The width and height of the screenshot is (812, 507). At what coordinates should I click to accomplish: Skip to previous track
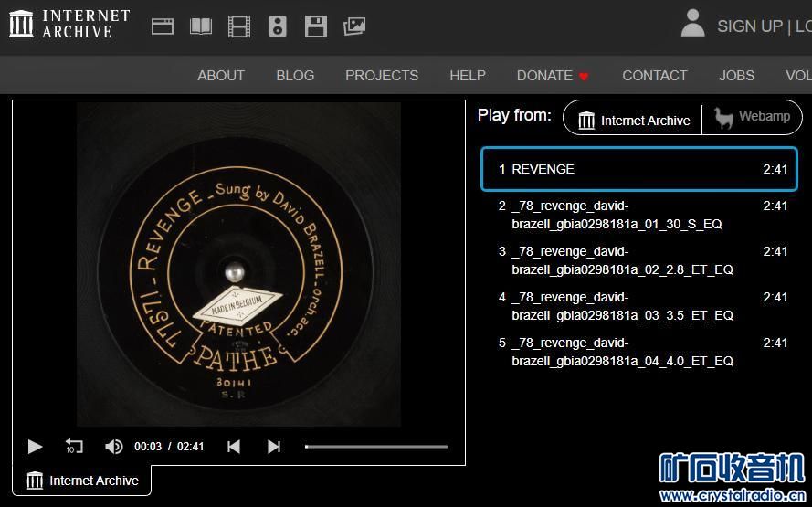coord(234,447)
